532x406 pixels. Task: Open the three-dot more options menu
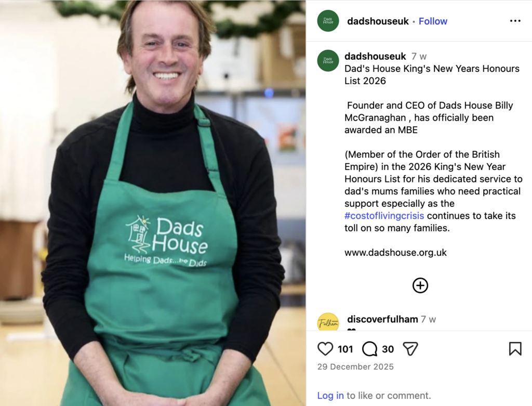(x=515, y=21)
